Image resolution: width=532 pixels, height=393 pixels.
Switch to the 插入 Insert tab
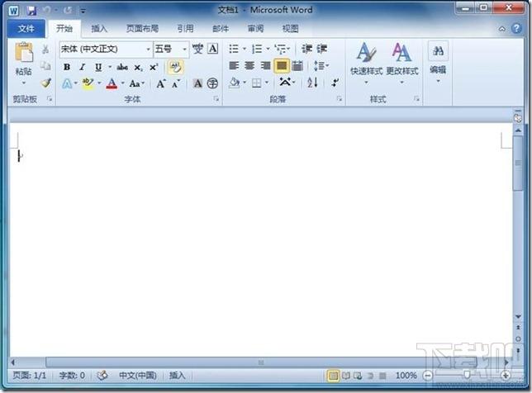[x=99, y=28]
